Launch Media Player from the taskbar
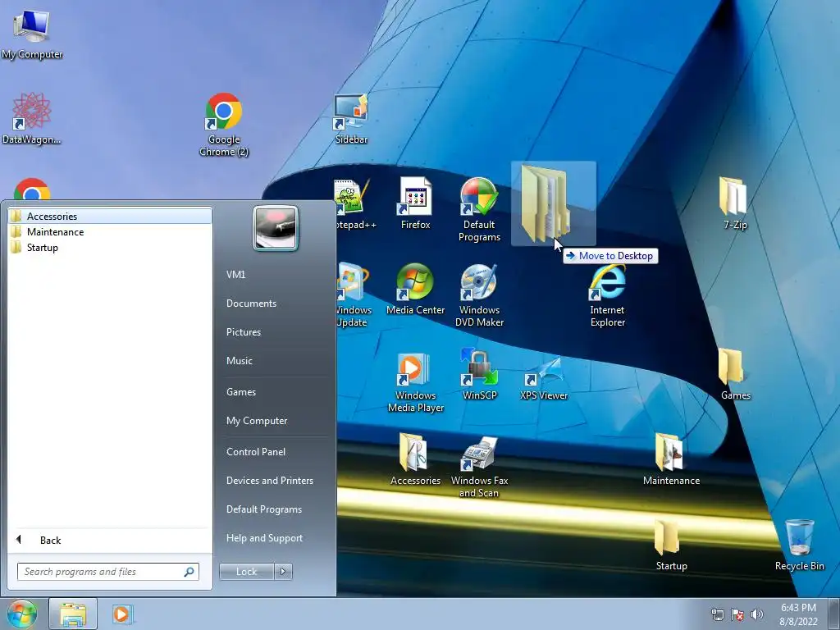This screenshot has height=630, width=840. 122,614
